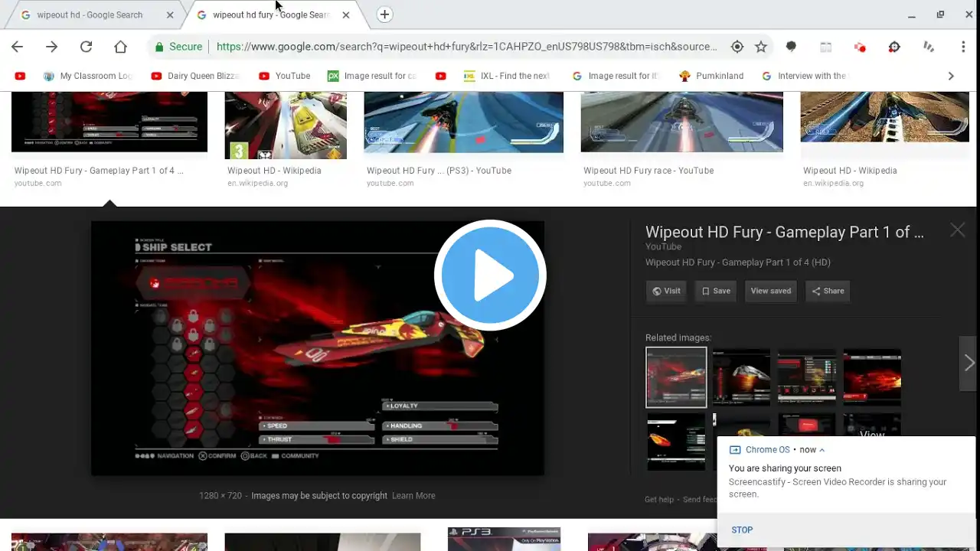Bookmark this page with the star icon
The width and height of the screenshot is (980, 551).
(x=760, y=47)
